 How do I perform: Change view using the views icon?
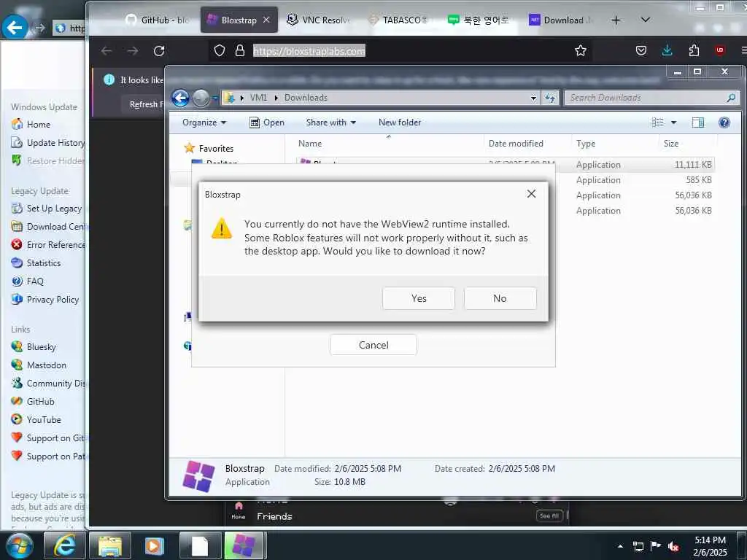pos(658,122)
